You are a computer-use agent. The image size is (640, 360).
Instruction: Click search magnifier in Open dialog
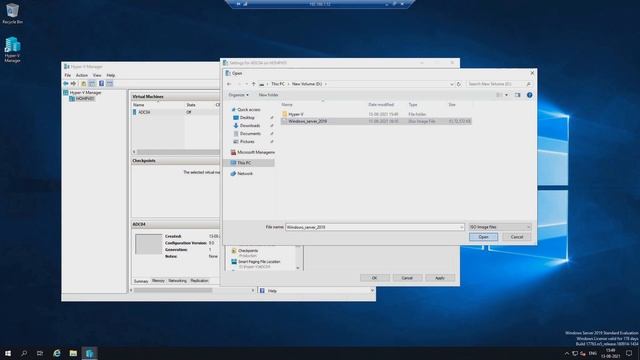click(529, 84)
